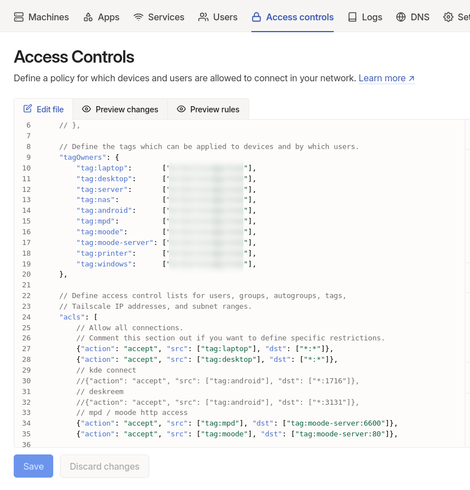Click the DNS globe icon
The width and height of the screenshot is (470, 490).
401,17
